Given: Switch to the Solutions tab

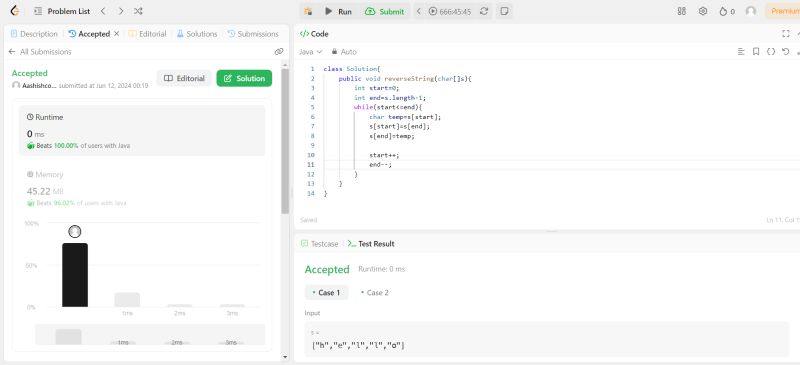Looking at the screenshot, I should pos(197,34).
